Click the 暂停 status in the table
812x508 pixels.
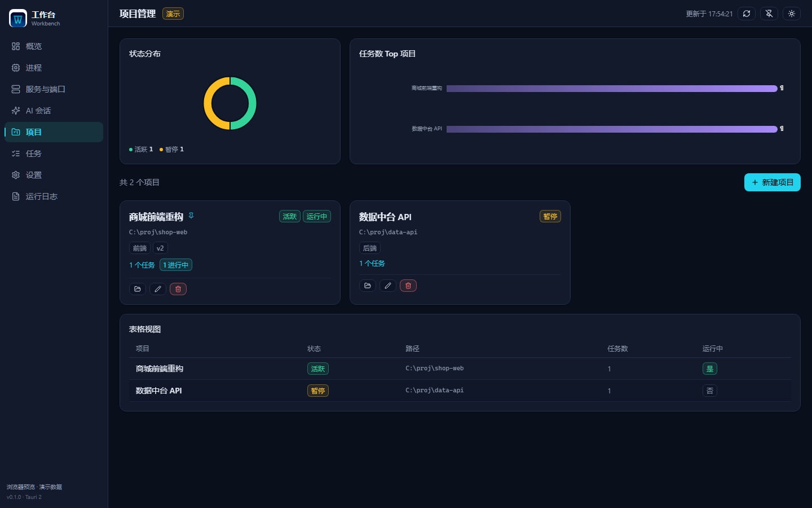click(x=318, y=391)
